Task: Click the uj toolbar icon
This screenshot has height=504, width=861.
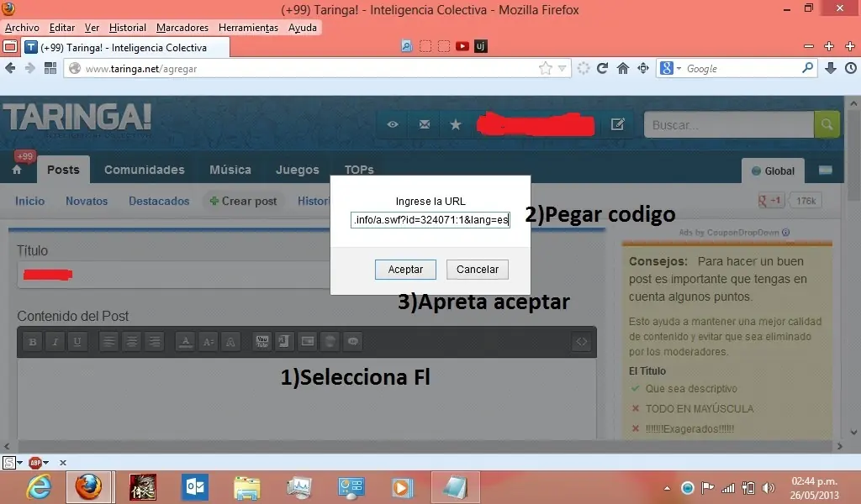Action: (480, 46)
